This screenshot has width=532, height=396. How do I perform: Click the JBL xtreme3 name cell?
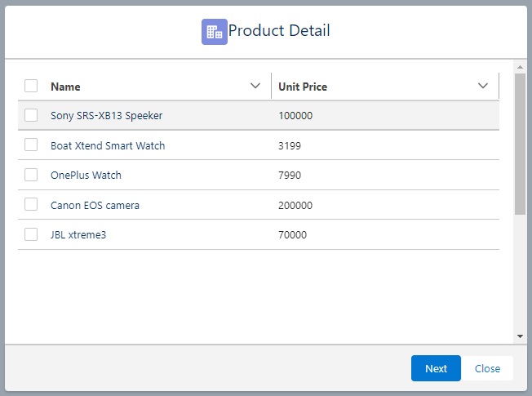[x=78, y=234]
